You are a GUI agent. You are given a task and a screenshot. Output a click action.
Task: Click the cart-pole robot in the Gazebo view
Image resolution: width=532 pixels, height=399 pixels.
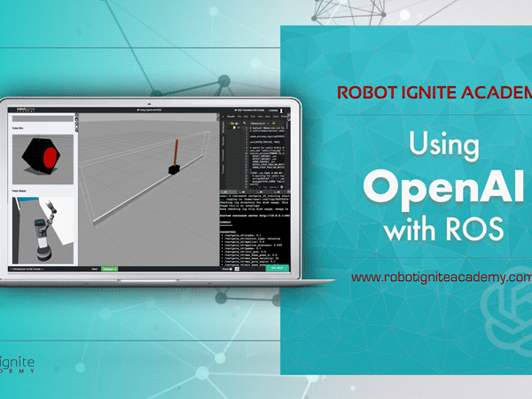175,158
